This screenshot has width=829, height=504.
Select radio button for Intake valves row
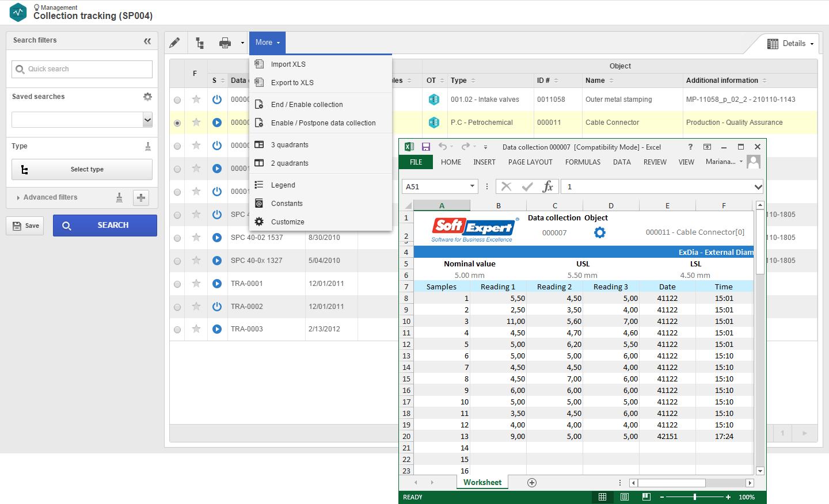(x=177, y=100)
